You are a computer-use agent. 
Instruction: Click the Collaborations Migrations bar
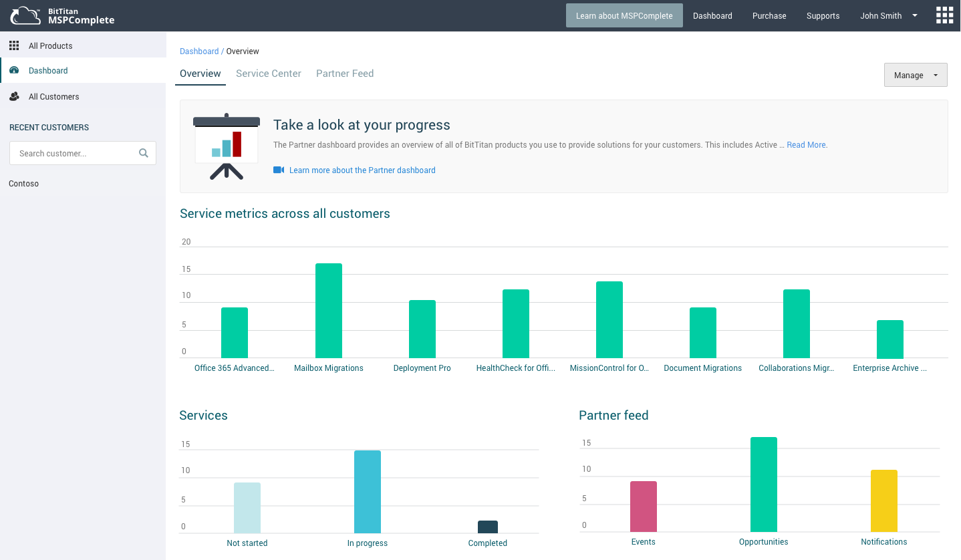pyautogui.click(x=797, y=323)
